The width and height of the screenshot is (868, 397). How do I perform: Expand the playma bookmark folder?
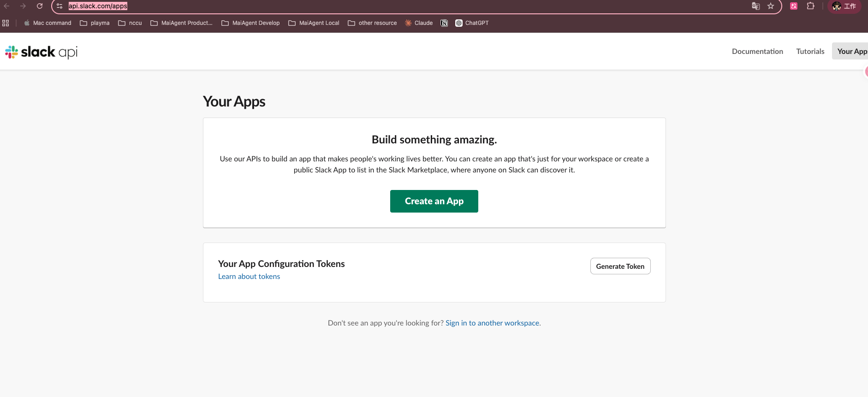(x=95, y=23)
